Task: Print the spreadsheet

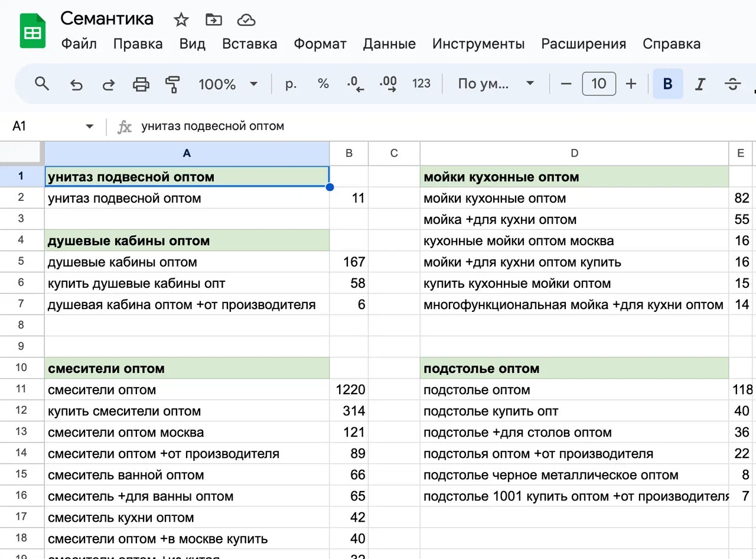Action: (141, 84)
